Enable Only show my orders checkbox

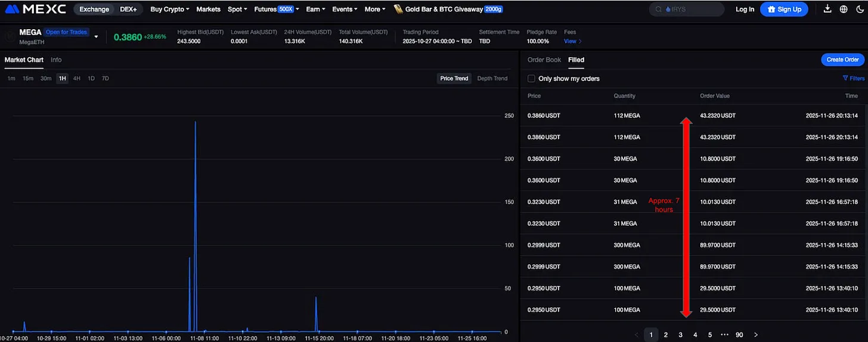531,79
